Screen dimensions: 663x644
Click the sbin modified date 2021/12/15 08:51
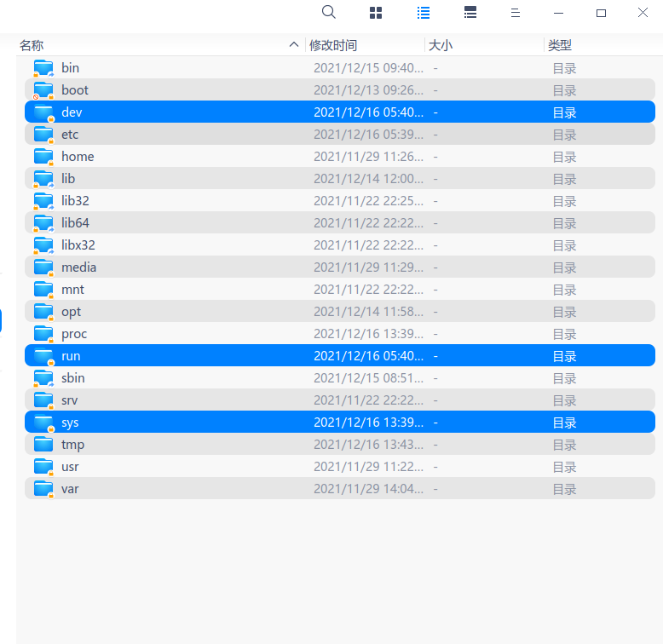pos(368,377)
